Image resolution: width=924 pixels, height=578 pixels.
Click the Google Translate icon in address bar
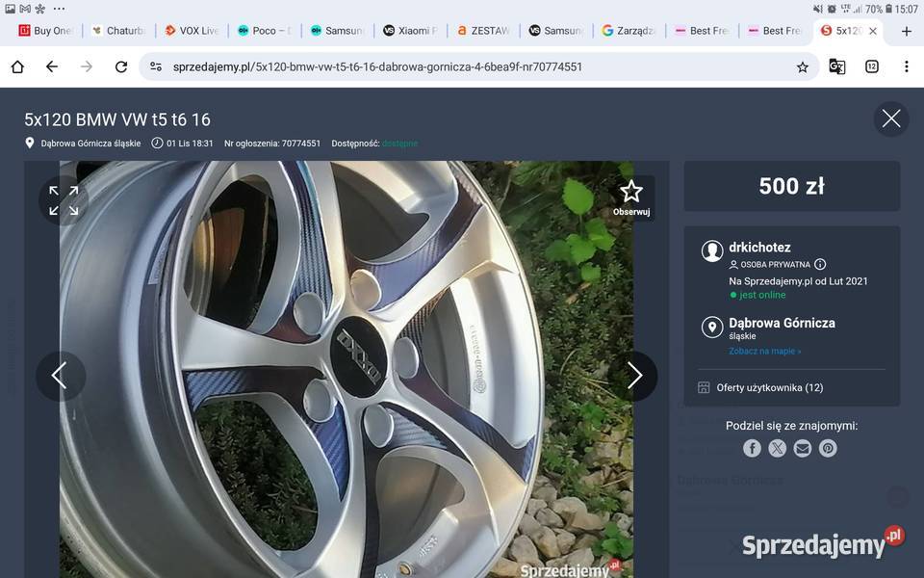(x=836, y=66)
